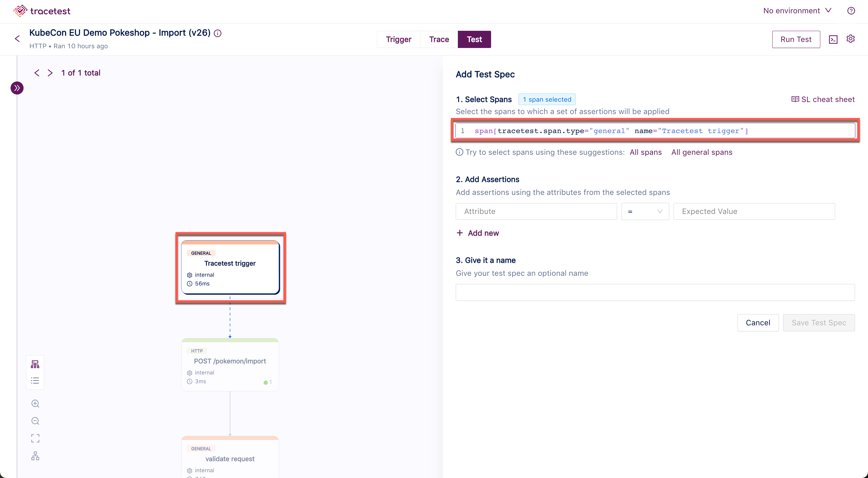Apply the All general spans suggestion
This screenshot has width=868, height=478.
702,152
